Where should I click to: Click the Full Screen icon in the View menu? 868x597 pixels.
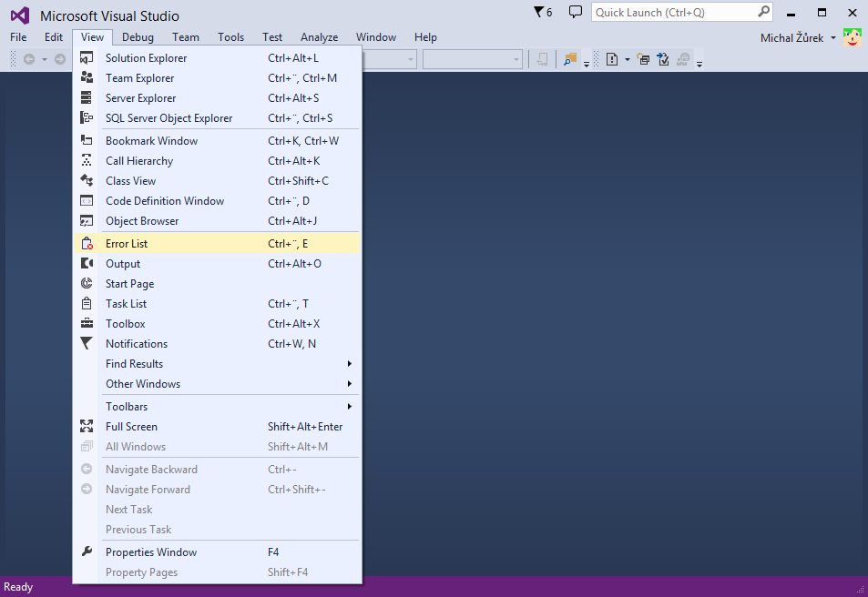pyautogui.click(x=87, y=426)
